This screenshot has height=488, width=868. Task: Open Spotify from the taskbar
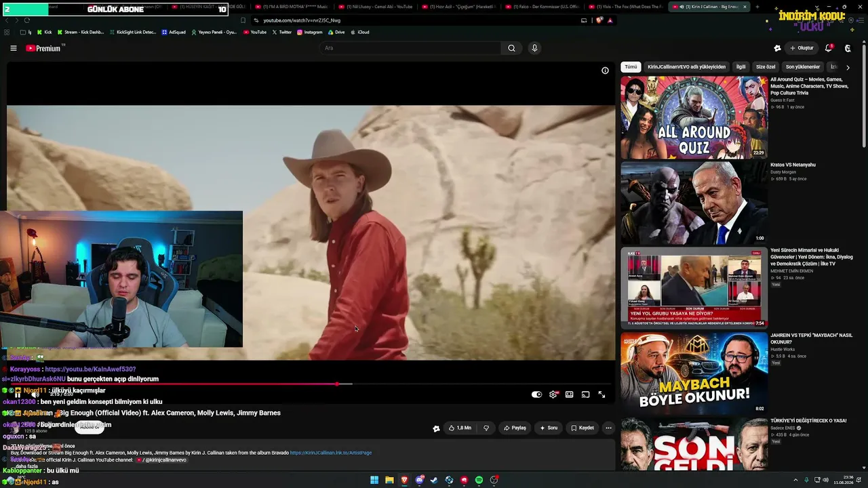tap(479, 481)
